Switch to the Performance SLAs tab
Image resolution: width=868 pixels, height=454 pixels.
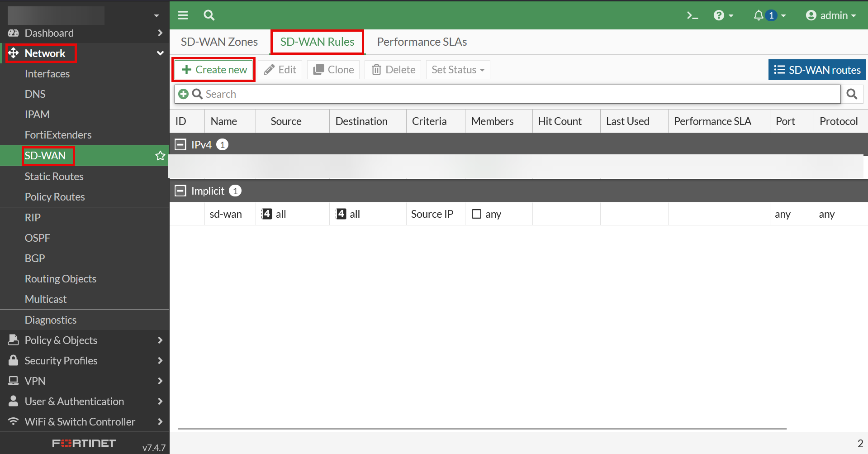[422, 42]
